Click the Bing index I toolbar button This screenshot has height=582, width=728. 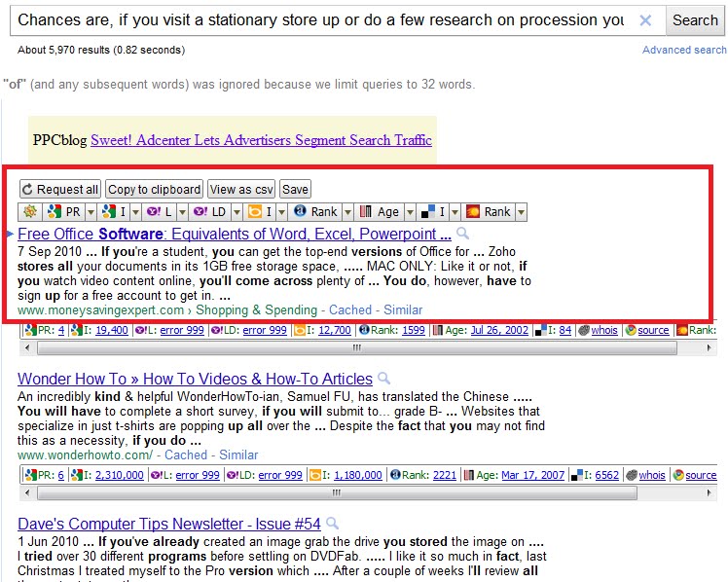[260, 212]
